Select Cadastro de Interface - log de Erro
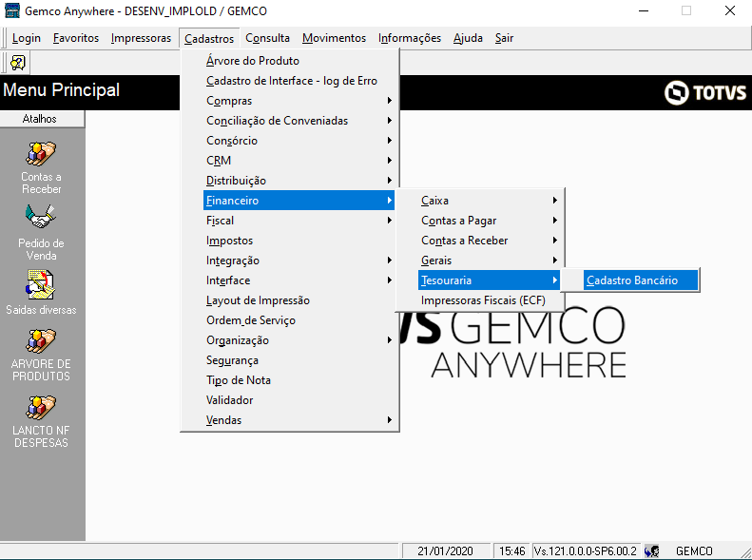Screen dimensions: 752x560 [x=299, y=81]
